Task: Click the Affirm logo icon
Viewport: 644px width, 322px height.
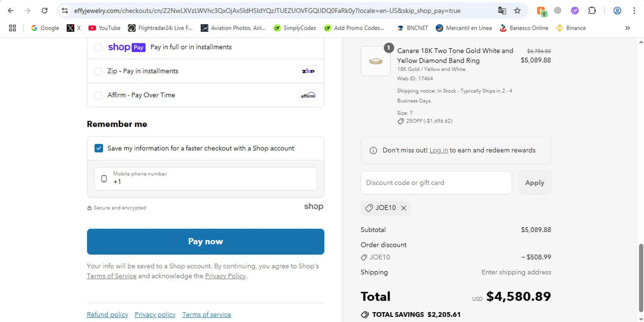Action: (308, 95)
